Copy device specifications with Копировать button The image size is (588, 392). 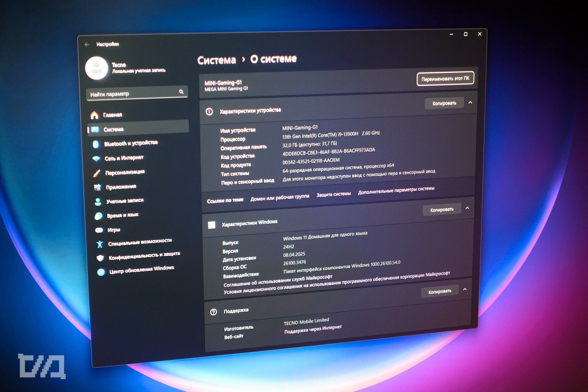tap(444, 103)
